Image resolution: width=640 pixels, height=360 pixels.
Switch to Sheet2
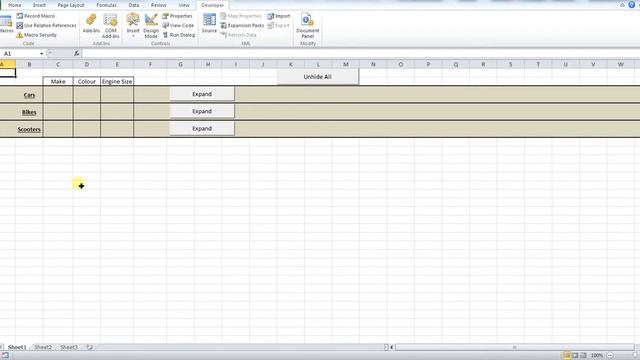(x=43, y=347)
